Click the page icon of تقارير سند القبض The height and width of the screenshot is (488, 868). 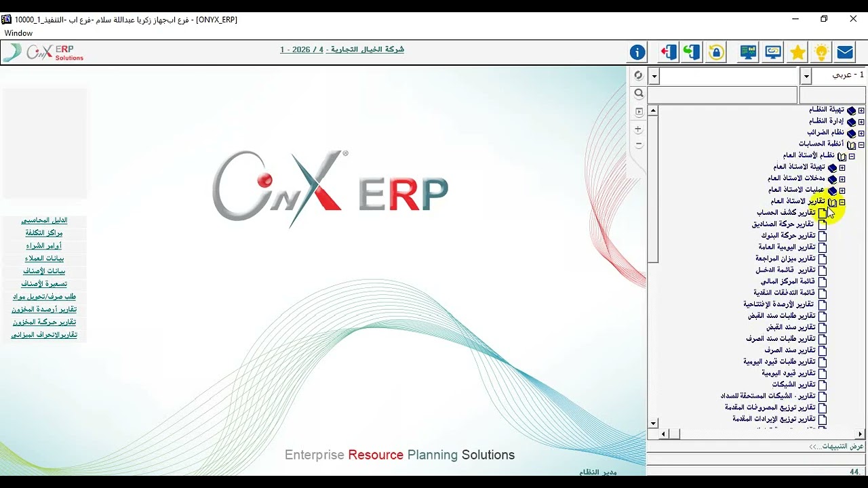[823, 327]
